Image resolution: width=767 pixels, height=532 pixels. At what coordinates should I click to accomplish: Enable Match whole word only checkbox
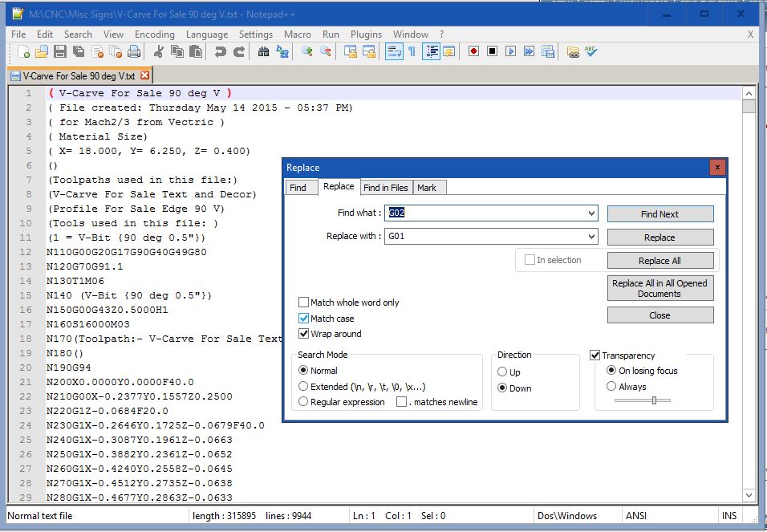pyautogui.click(x=304, y=303)
